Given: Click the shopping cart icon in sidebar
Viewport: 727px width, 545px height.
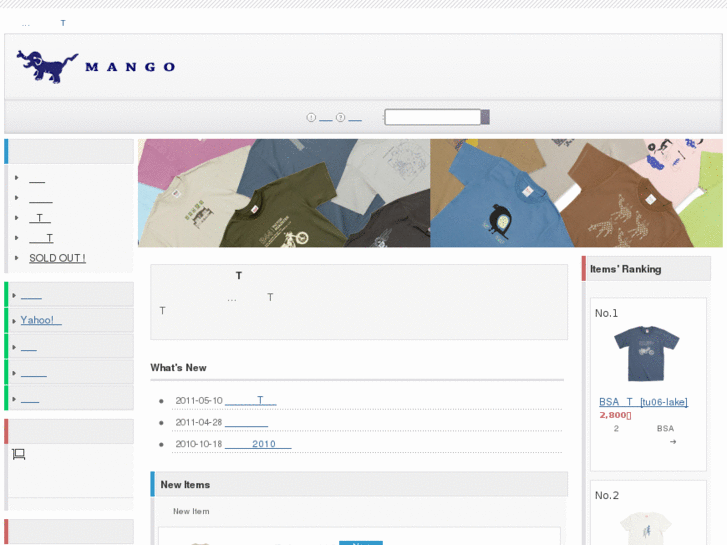Looking at the screenshot, I should click(18, 454).
